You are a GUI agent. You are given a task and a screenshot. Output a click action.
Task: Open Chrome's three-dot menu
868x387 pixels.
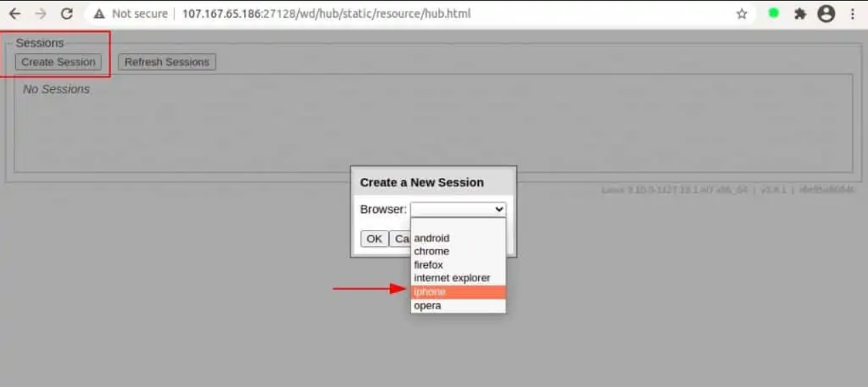tap(853, 14)
